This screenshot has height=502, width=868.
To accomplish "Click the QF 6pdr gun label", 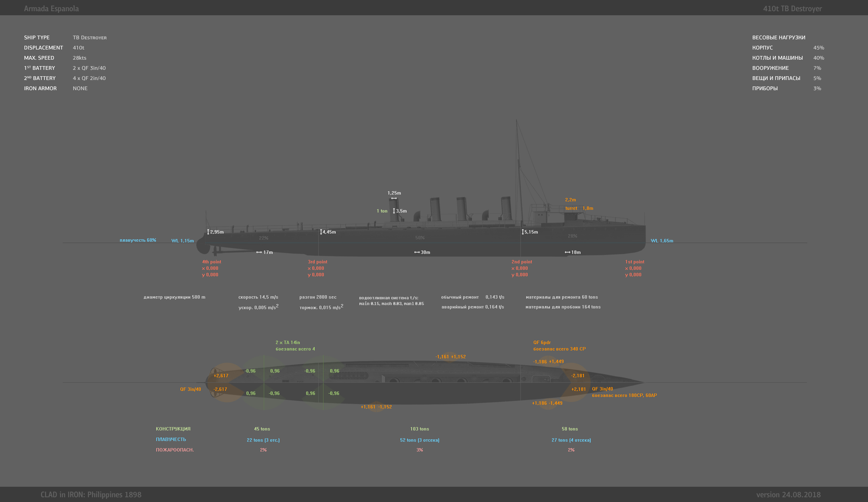I will pos(542,342).
